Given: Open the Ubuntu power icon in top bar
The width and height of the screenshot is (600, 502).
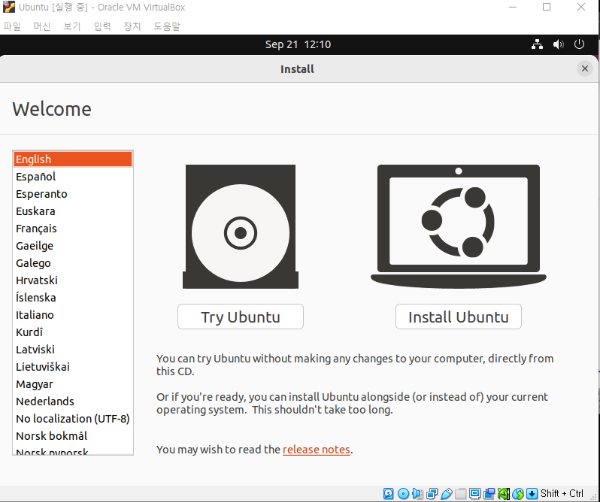Looking at the screenshot, I should [579, 44].
